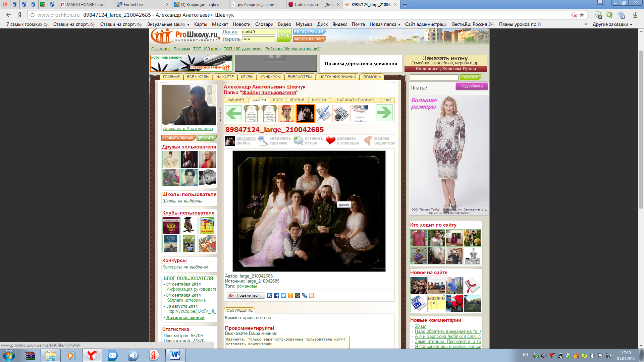Viewport: 644px width, 362px height.
Task: Switch to the 'Сибсельмаш' browser tab
Action: click(314, 4)
